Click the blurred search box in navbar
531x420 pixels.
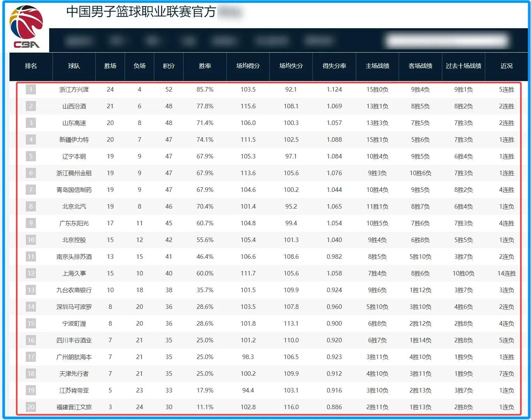pyautogui.click(x=447, y=41)
